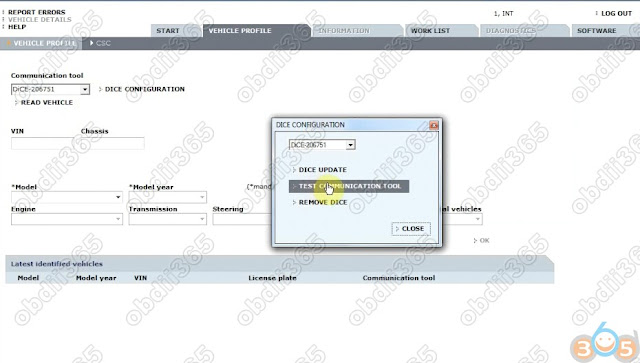Close the DICE CONFIGURATION dialog with X

point(433,125)
